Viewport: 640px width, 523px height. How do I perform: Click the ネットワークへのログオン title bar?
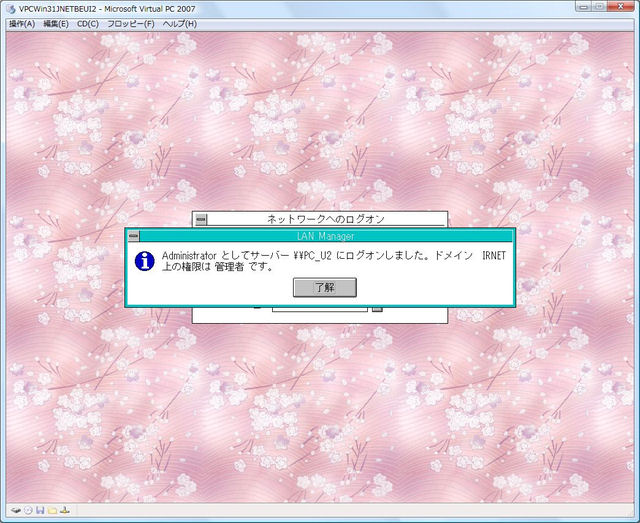click(326, 219)
